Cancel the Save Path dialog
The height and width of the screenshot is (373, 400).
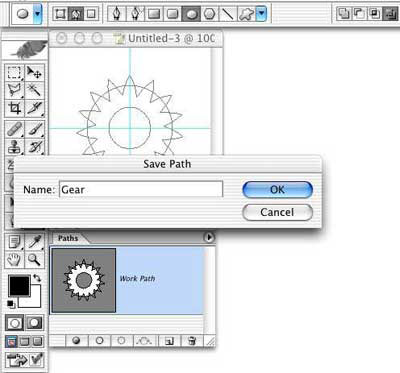(277, 212)
